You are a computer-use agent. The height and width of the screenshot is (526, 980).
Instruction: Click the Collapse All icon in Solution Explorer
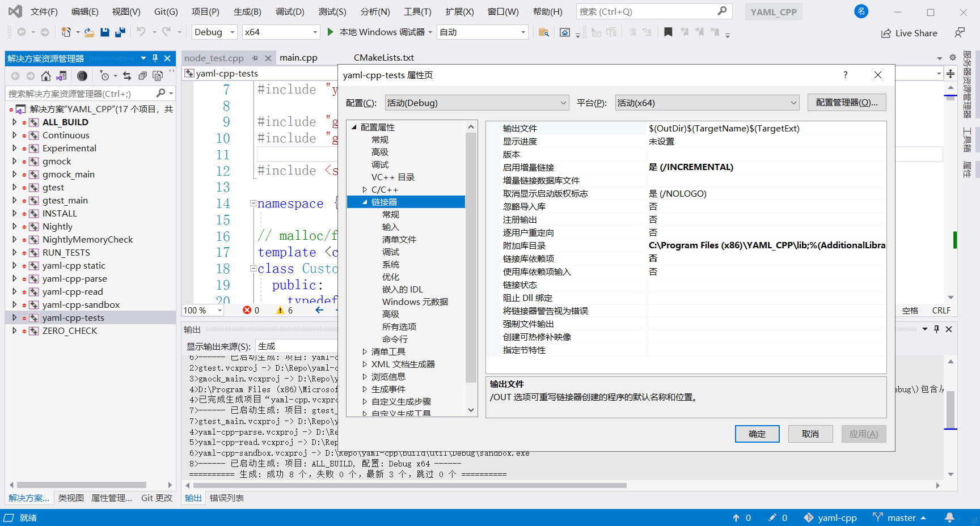pyautogui.click(x=142, y=76)
